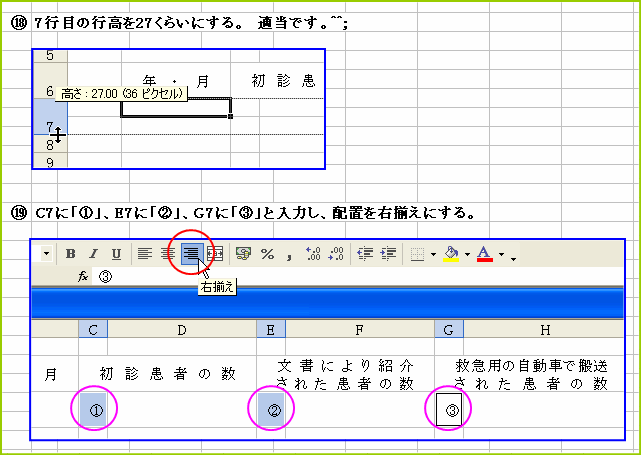This screenshot has width=641, height=455.
Task: Click the active cell containing ③
Action: (449, 410)
